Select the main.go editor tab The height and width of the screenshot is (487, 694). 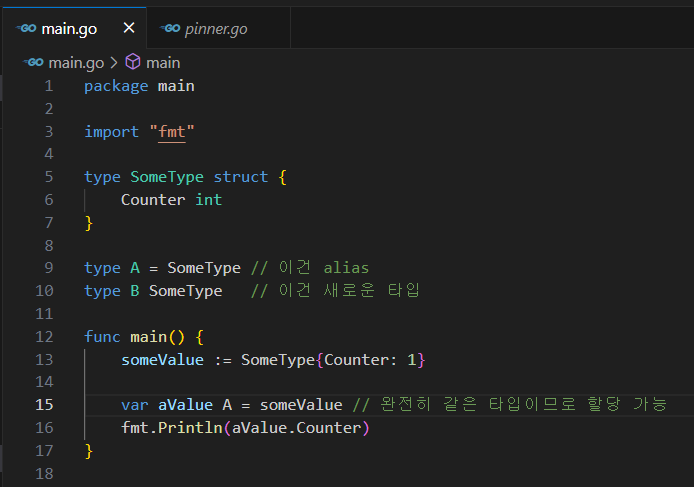click(x=69, y=29)
